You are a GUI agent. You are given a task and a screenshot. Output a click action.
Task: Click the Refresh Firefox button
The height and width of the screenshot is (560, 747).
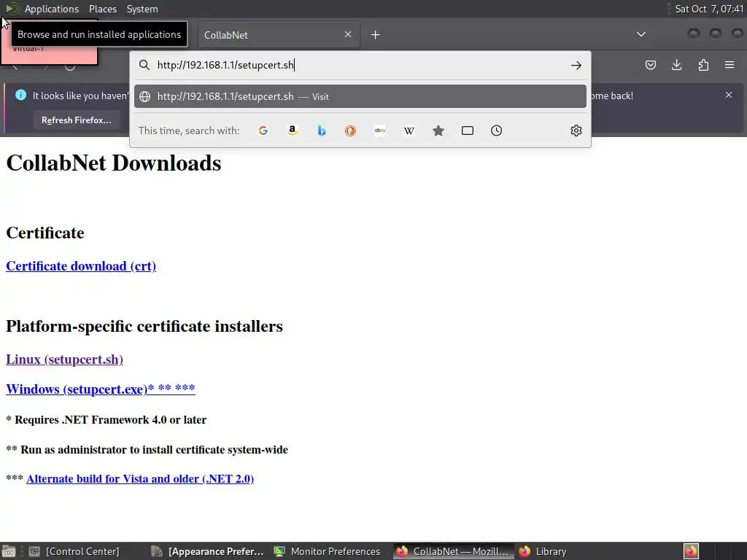point(76,120)
